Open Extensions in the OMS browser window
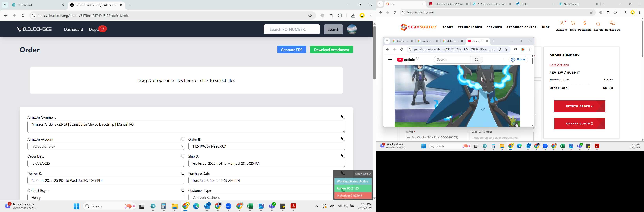644x212 pixels. [x=340, y=16]
